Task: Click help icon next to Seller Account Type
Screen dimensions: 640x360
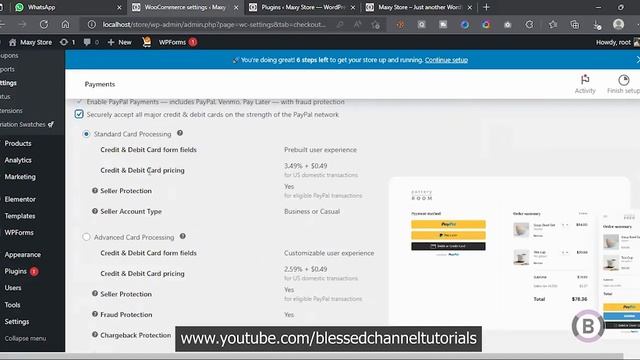Action: coord(95,211)
